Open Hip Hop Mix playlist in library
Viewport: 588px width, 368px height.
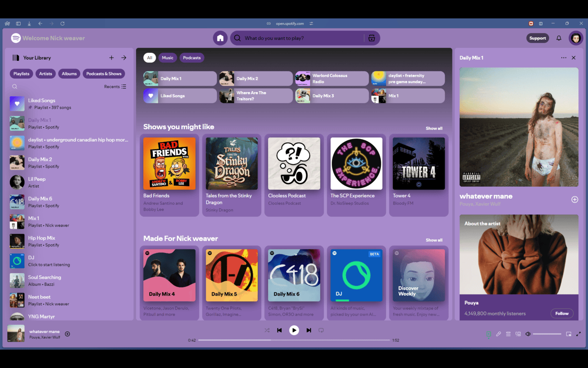click(x=69, y=241)
